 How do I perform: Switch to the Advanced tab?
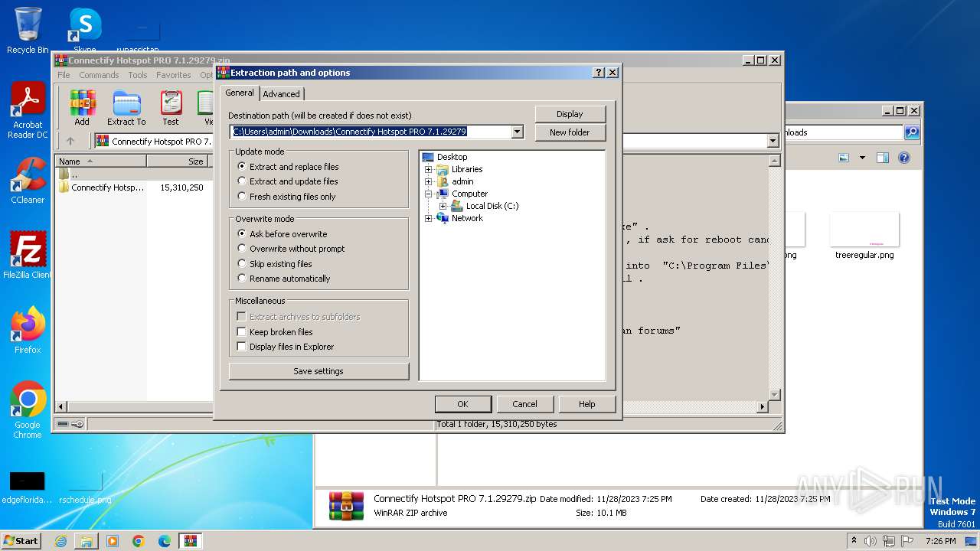[282, 94]
